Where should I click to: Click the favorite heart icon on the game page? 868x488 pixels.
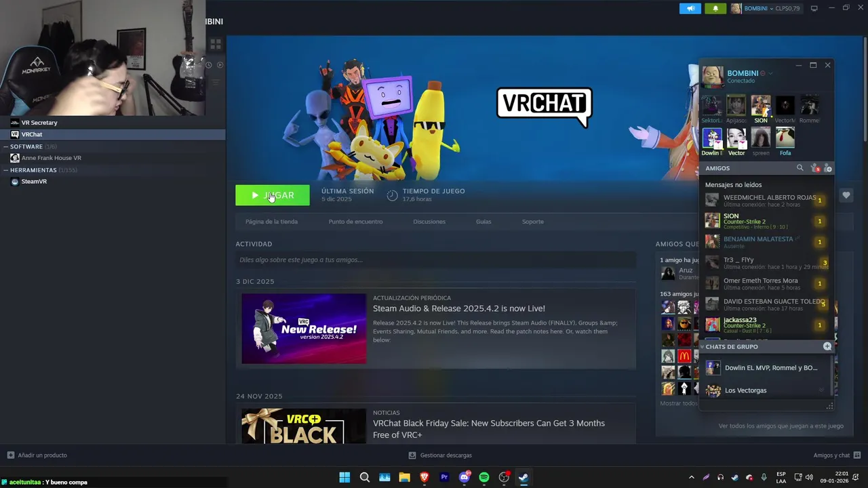pos(846,195)
